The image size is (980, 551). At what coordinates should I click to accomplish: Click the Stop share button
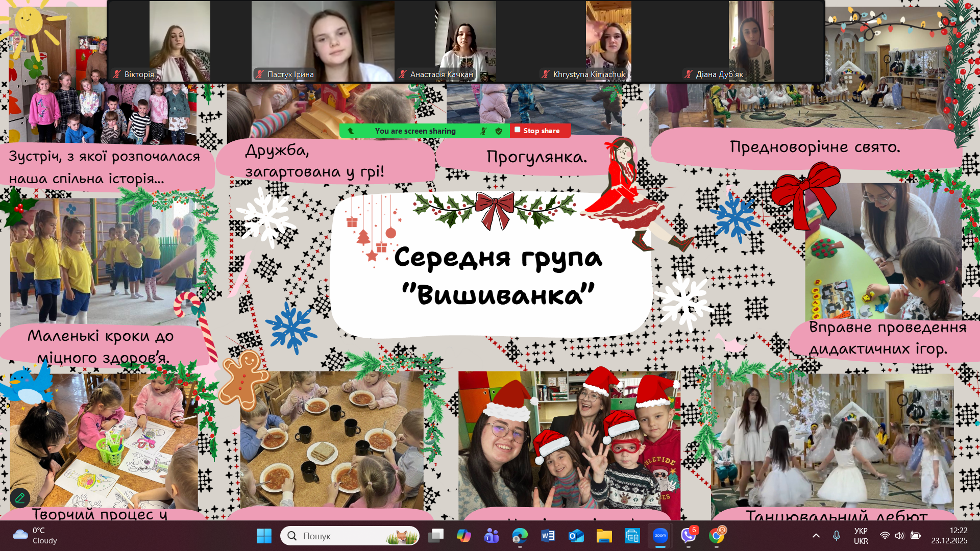coord(540,131)
